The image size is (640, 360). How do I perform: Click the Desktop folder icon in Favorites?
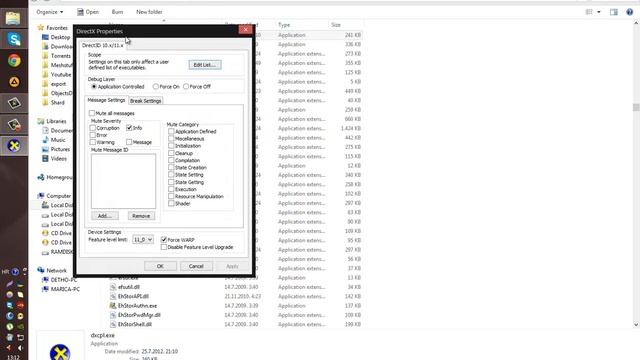[x=45, y=37]
